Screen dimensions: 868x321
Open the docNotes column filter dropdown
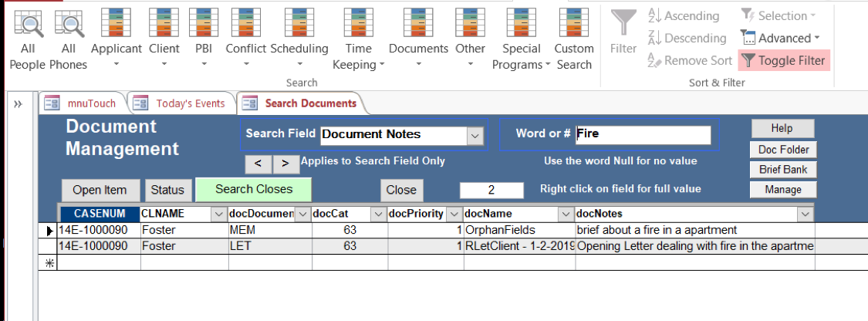pyautogui.click(x=805, y=213)
